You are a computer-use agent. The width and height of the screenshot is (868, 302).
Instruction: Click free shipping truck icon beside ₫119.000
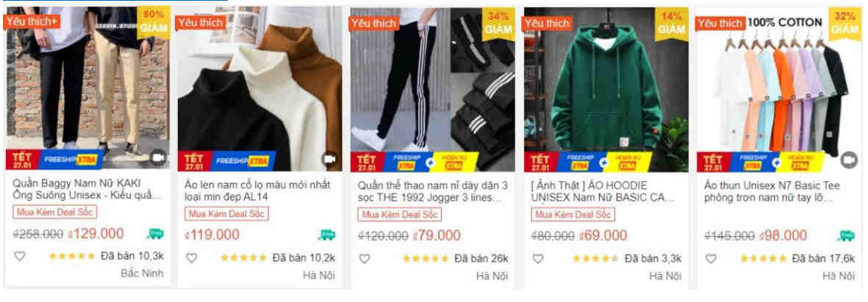(326, 235)
